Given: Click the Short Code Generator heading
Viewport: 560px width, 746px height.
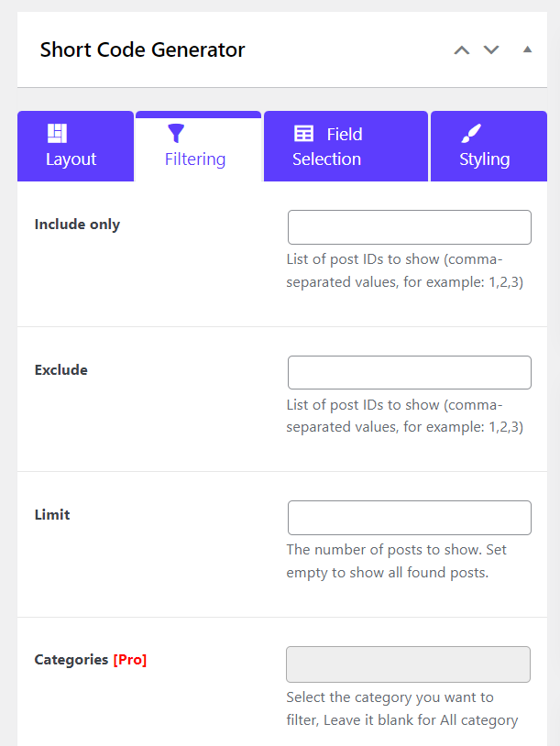Looking at the screenshot, I should click(x=143, y=49).
